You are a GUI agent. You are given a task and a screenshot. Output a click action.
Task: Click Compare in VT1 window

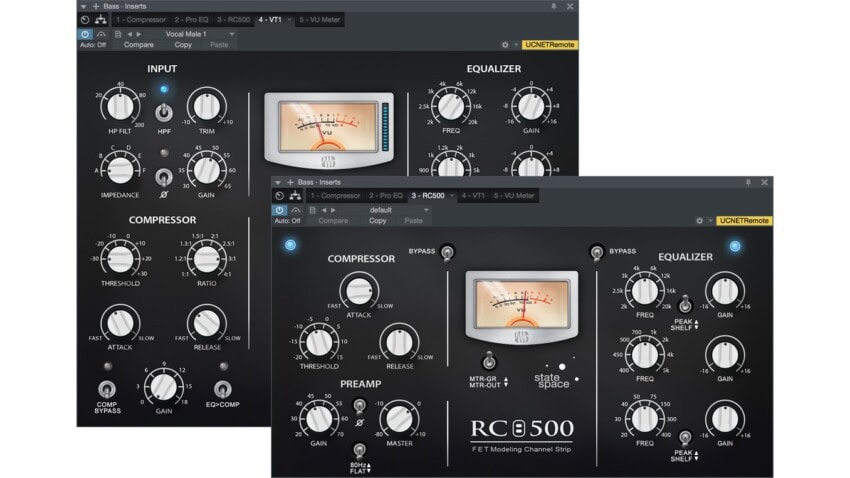138,45
